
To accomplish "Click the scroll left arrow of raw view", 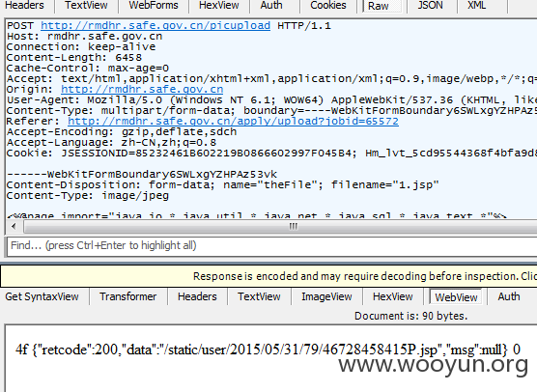I will (x=14, y=226).
